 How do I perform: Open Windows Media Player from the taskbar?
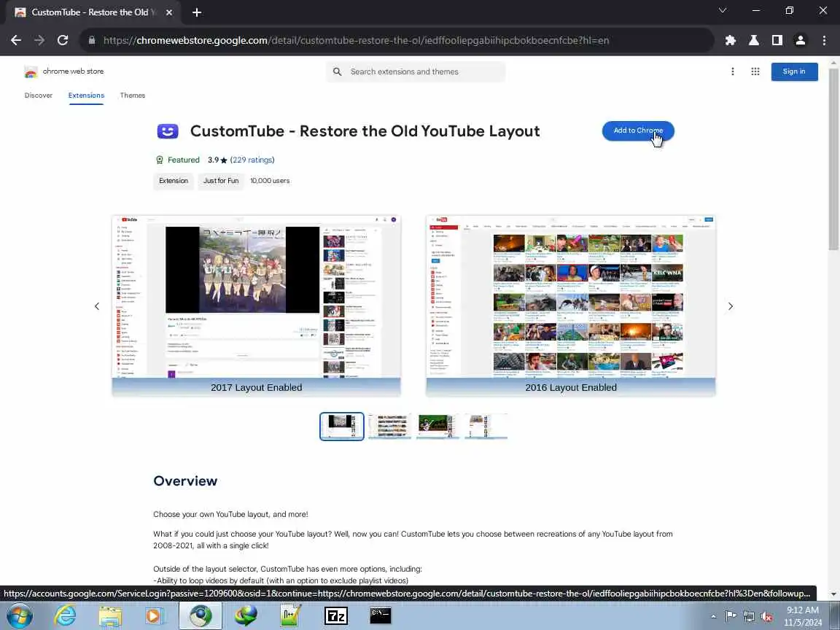[x=155, y=616]
